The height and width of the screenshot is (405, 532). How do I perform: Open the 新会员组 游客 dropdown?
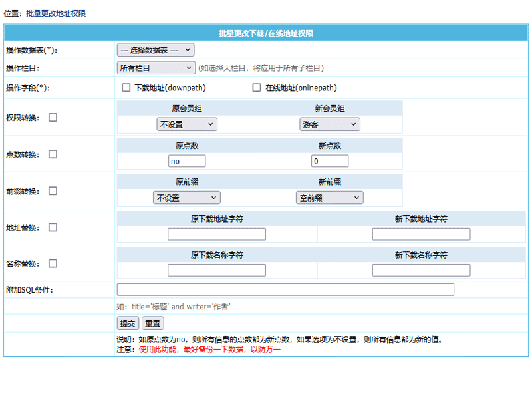click(330, 124)
